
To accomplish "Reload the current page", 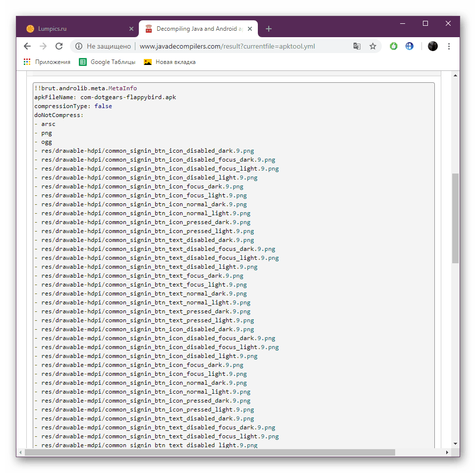I will pos(59,46).
